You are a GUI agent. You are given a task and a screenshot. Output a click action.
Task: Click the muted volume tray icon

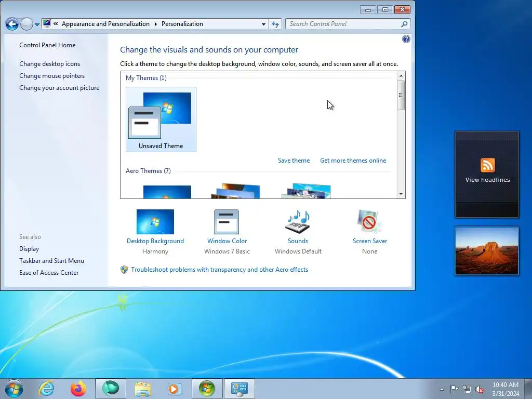tap(480, 389)
